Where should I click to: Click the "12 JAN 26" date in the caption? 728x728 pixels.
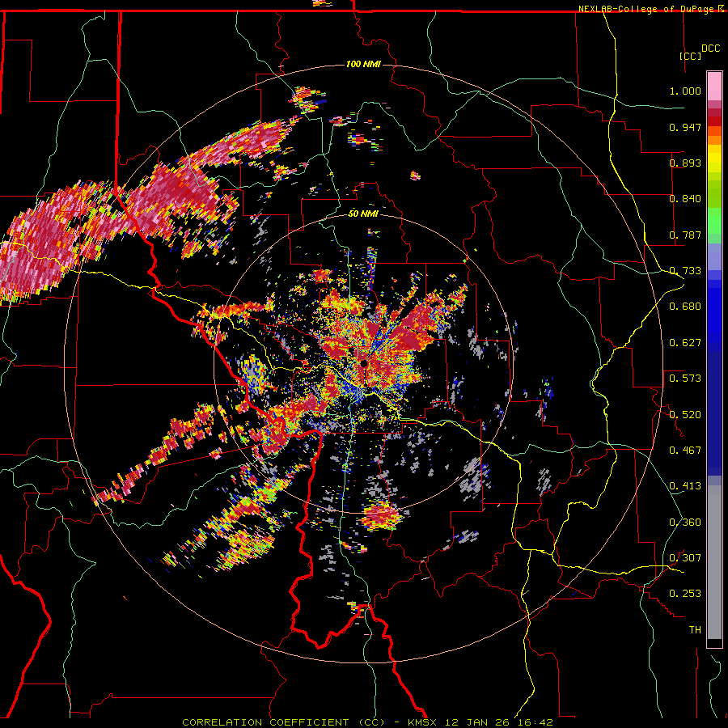(x=476, y=722)
